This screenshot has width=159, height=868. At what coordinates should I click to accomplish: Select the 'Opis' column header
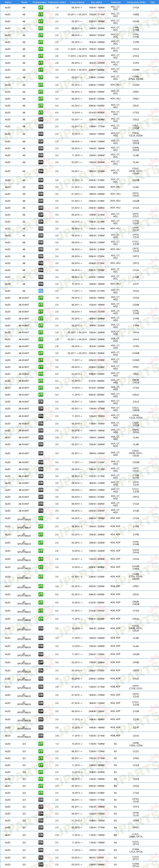coord(153,2)
